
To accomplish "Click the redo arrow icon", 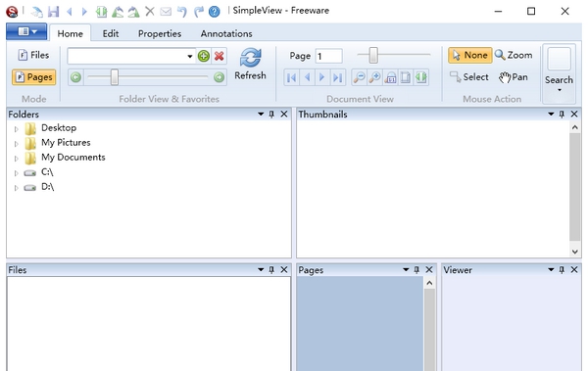I will 198,12.
